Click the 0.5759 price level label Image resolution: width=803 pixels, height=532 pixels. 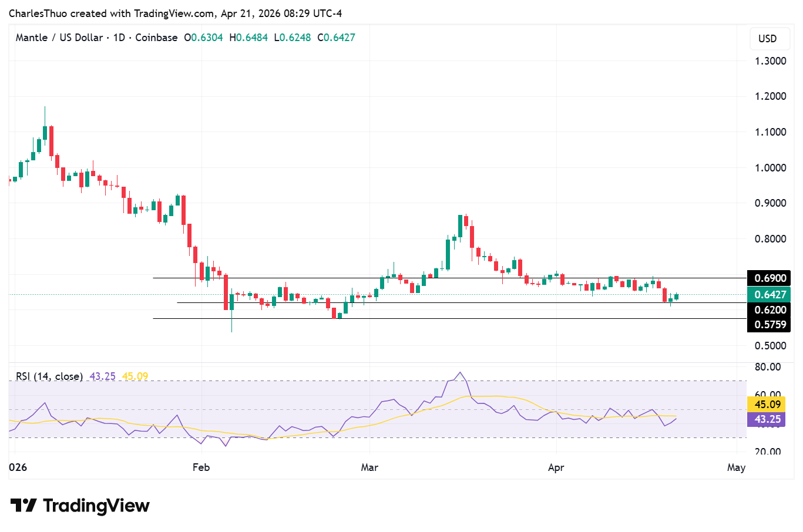click(x=769, y=324)
